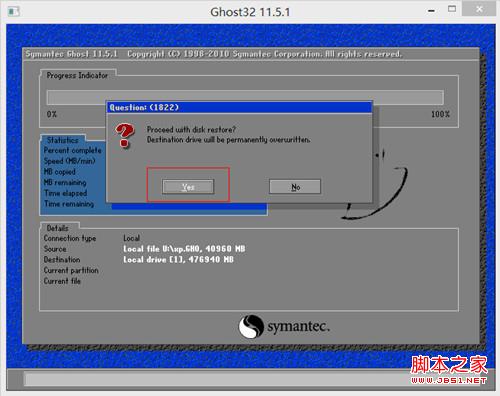Click 'Speed (MB/min)' statistic label
Viewport: 500px width, 396px height.
tap(70, 161)
